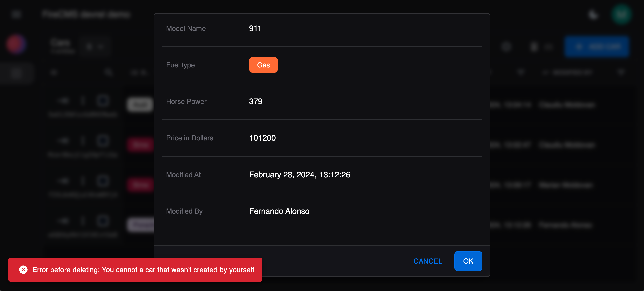This screenshot has height=291, width=644.
Task: Open the green user avatar menu
Action: 621,15
